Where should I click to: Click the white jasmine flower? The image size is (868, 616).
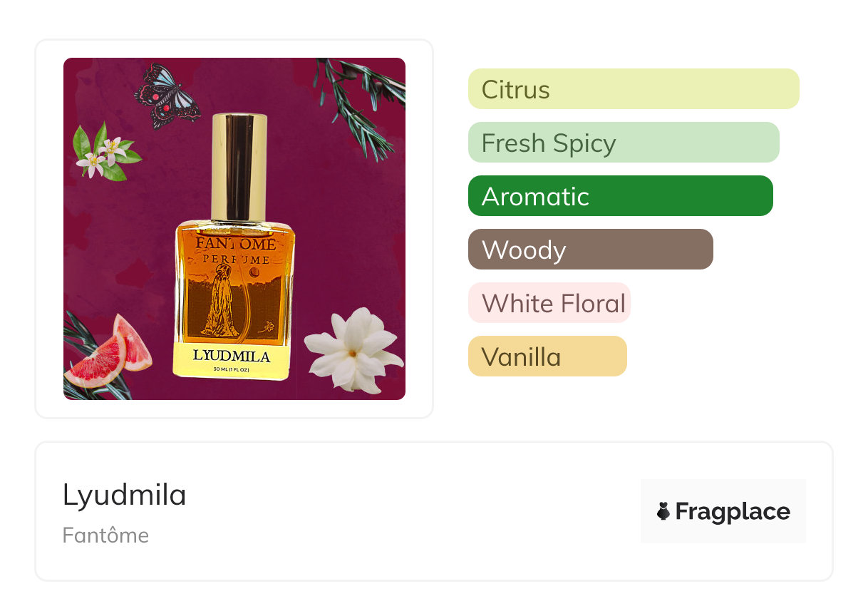(x=353, y=349)
